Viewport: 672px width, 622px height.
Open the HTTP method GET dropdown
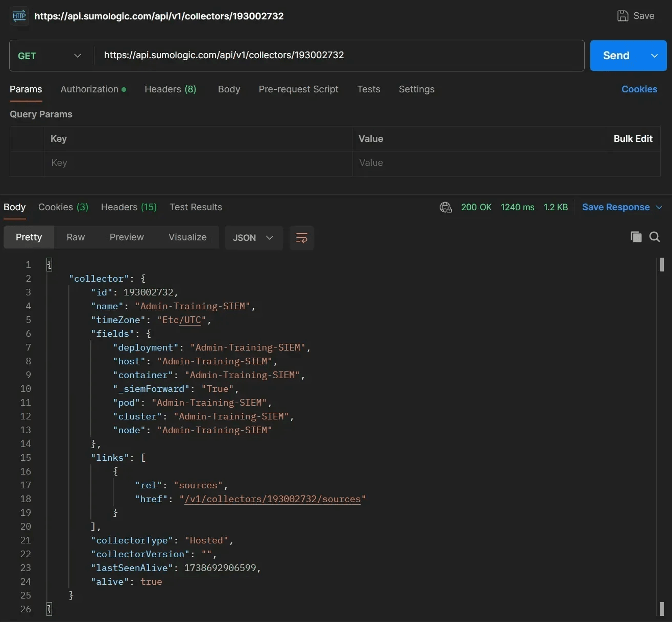[x=50, y=56]
